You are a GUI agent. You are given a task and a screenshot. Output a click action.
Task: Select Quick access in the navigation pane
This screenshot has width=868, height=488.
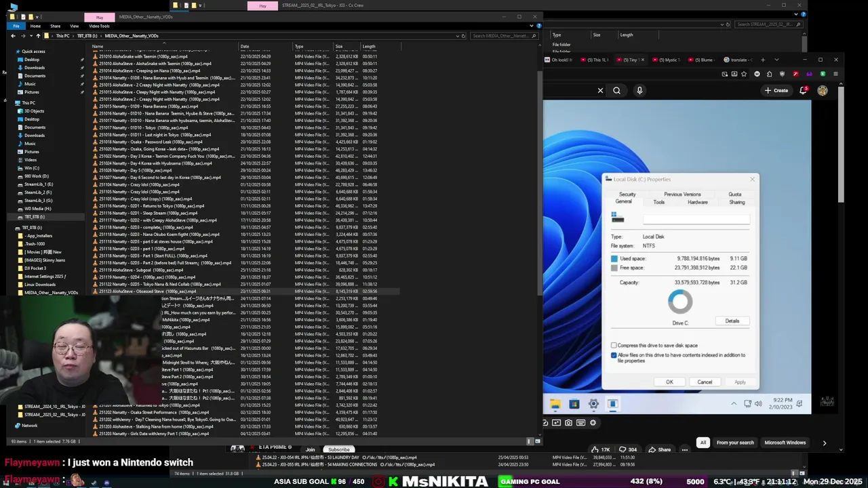coord(33,52)
